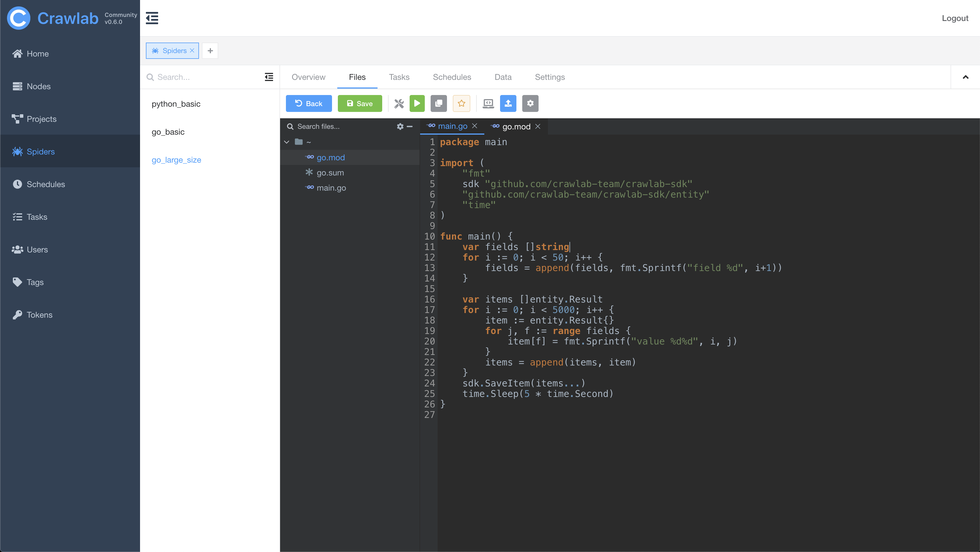Switch to the Schedules tab
Image resolution: width=980 pixels, height=552 pixels.
pos(452,77)
